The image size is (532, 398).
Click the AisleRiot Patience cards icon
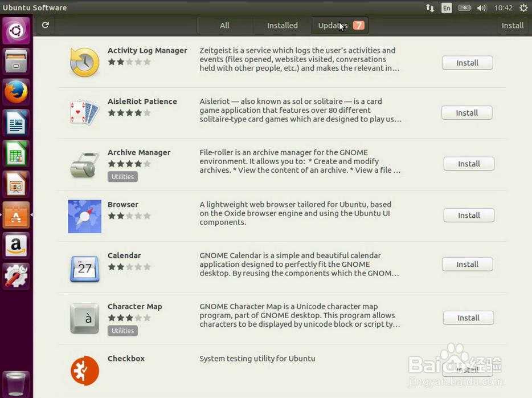coord(84,112)
